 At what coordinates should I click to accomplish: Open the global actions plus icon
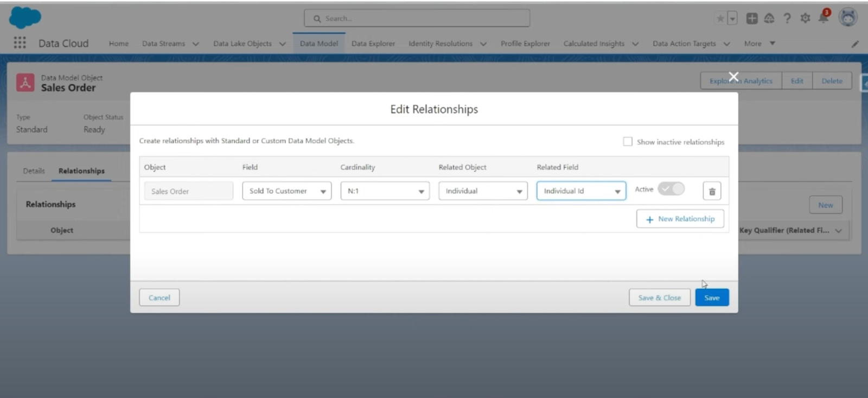(x=752, y=18)
